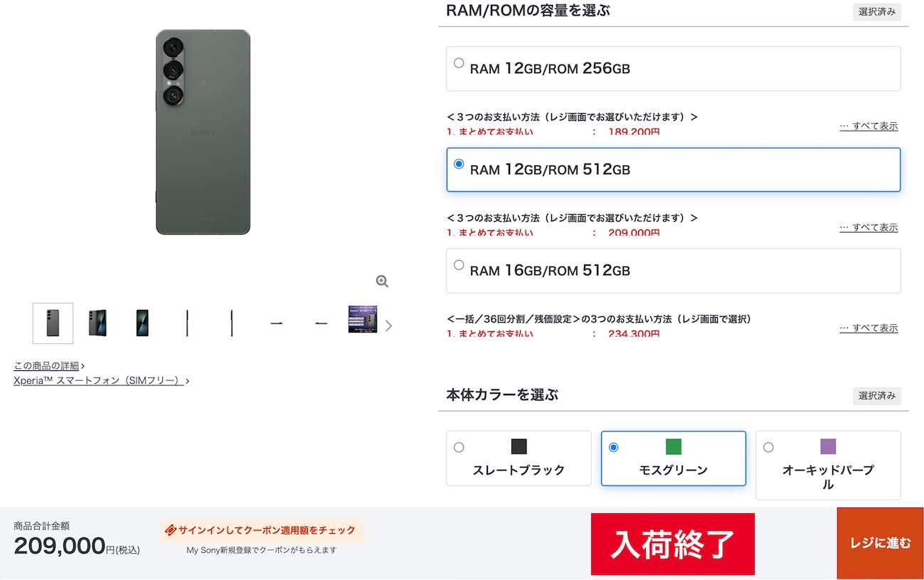Select the RAM 16GB/ROM 512GB radio button

click(459, 265)
